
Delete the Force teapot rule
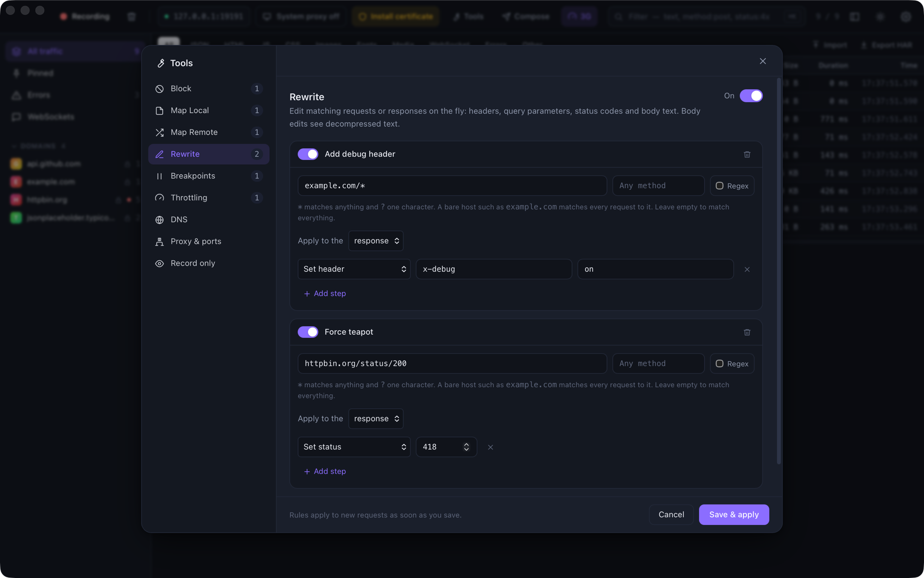[747, 332]
